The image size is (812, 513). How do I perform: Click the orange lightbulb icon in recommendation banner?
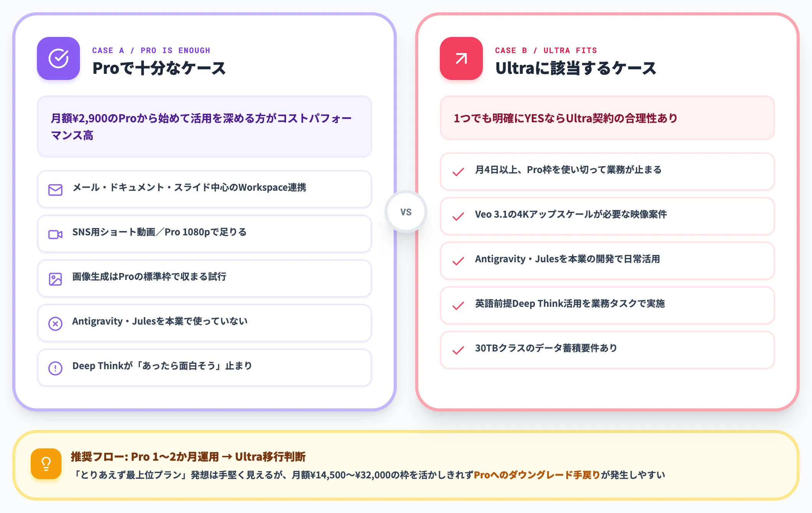[46, 464]
